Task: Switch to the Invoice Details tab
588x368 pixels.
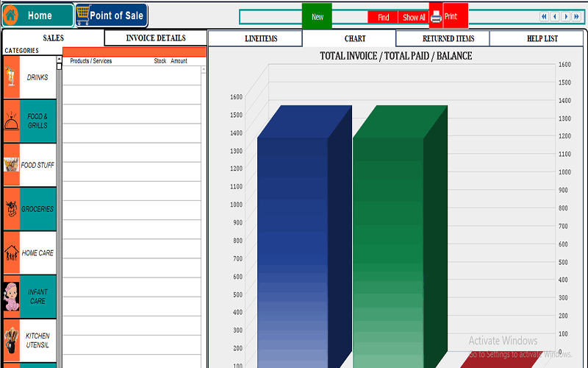Action: (x=156, y=38)
